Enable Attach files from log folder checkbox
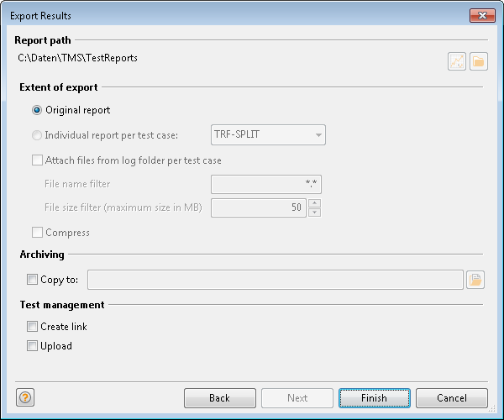 point(37,160)
